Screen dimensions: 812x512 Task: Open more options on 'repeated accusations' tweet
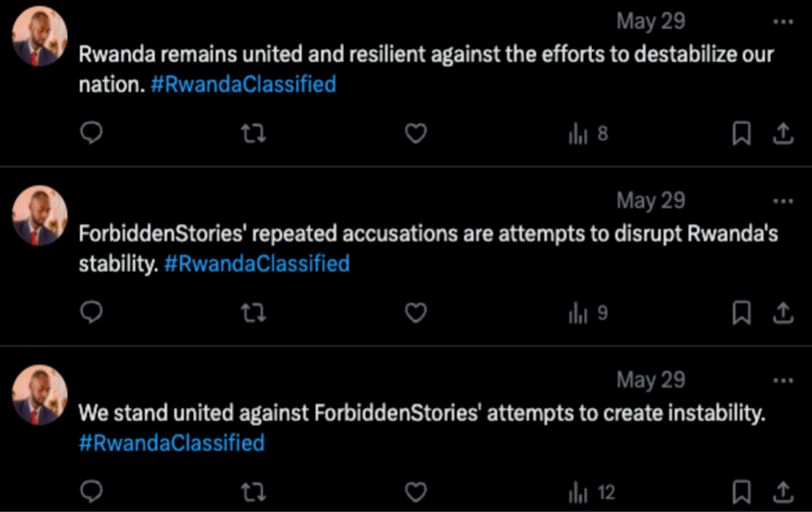point(783,201)
